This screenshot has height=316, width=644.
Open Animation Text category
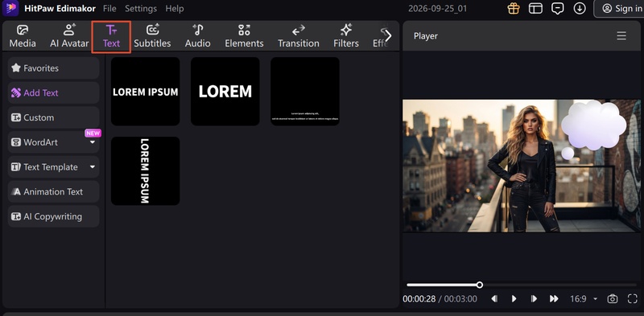click(x=53, y=191)
